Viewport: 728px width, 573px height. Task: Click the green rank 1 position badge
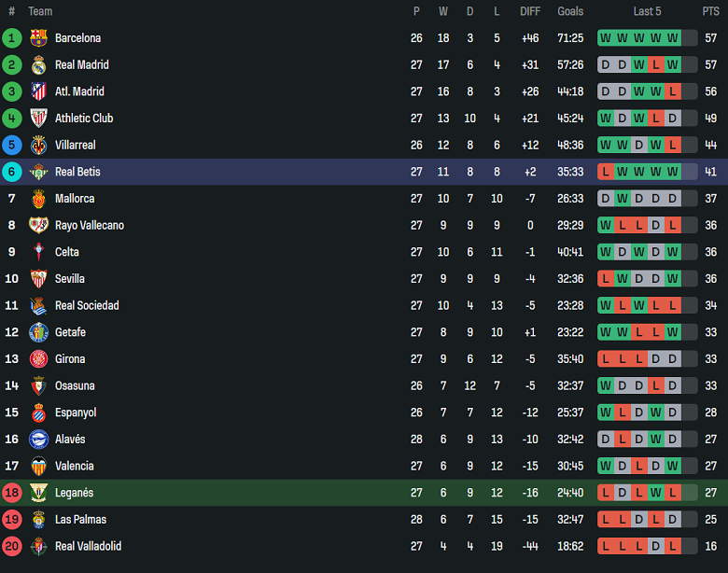click(12, 38)
